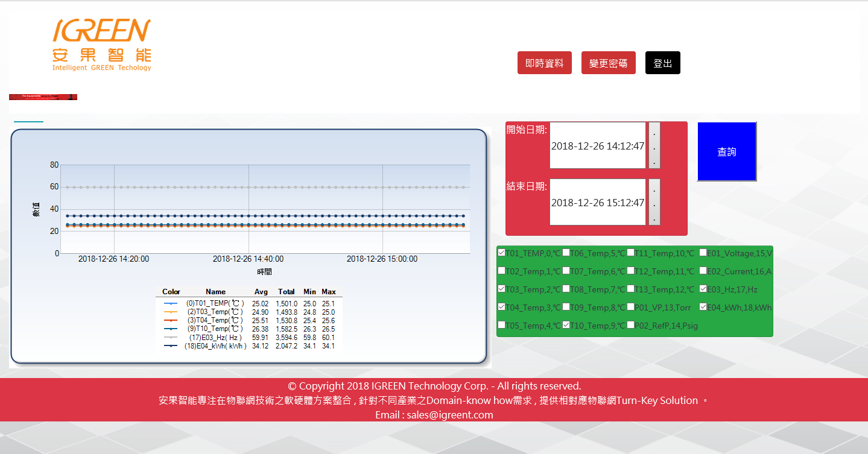
Task: Enable the T02_Temp checkbox
Action: (502, 271)
